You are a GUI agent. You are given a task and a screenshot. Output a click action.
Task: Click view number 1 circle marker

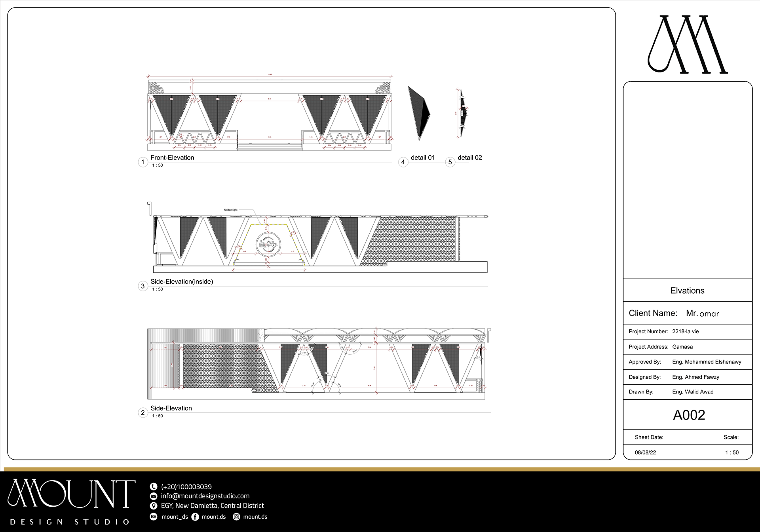point(143,162)
